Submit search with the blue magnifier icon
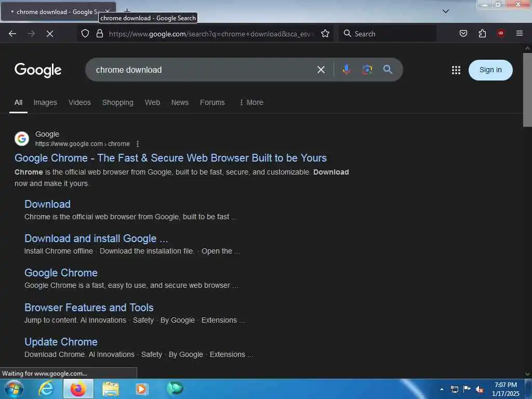 pyautogui.click(x=388, y=70)
